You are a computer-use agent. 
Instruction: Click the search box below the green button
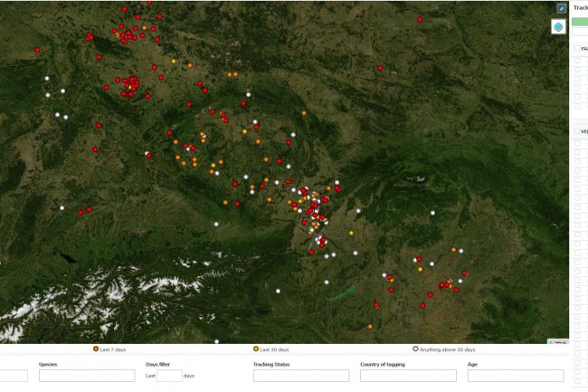click(x=579, y=32)
